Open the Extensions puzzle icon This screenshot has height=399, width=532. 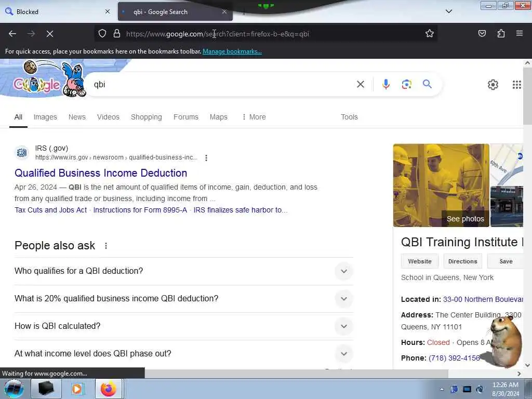click(501, 34)
